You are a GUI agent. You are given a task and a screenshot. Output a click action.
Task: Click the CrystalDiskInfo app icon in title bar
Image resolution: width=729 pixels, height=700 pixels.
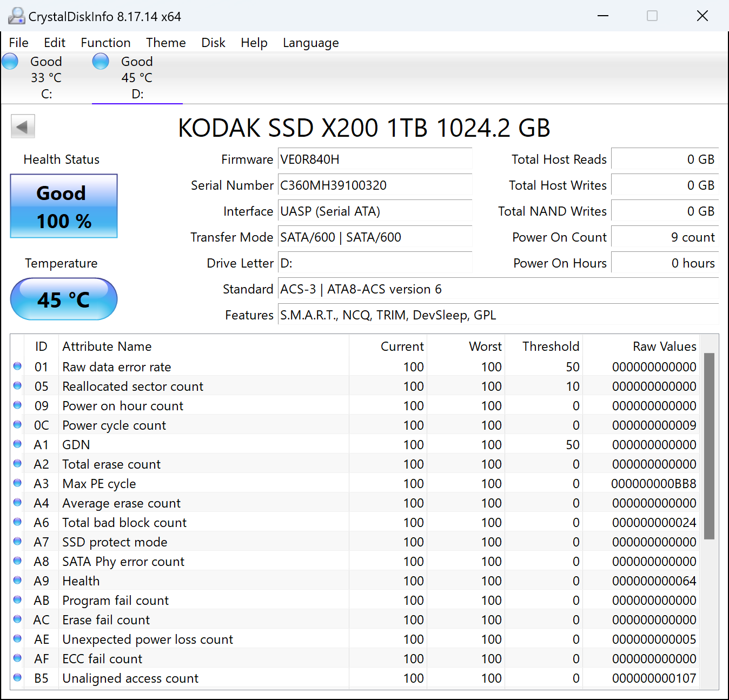[16, 16]
